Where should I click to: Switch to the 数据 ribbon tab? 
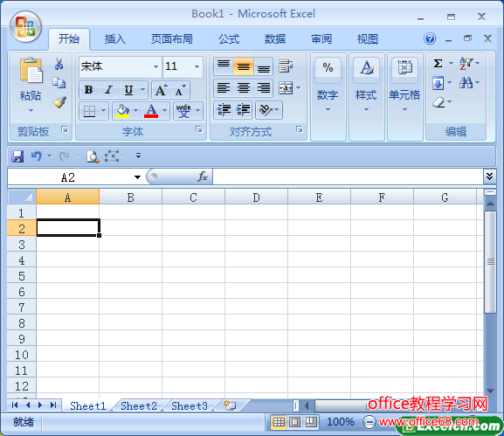pyautogui.click(x=275, y=39)
